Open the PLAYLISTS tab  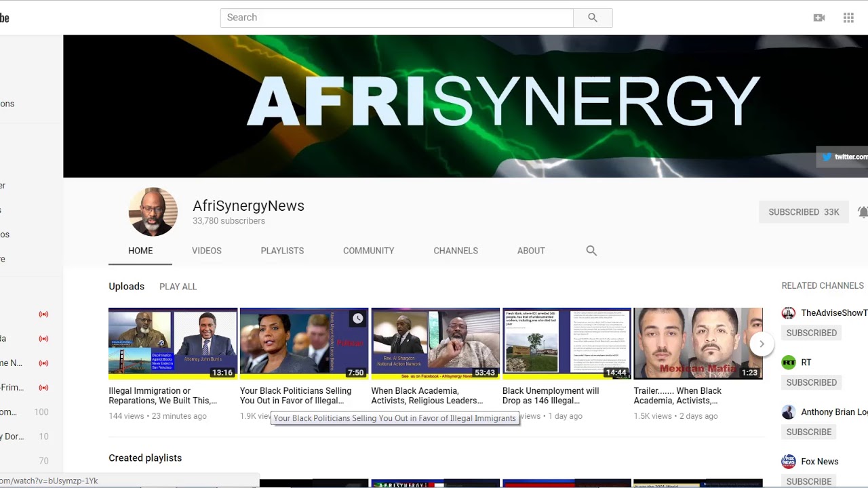coord(282,251)
